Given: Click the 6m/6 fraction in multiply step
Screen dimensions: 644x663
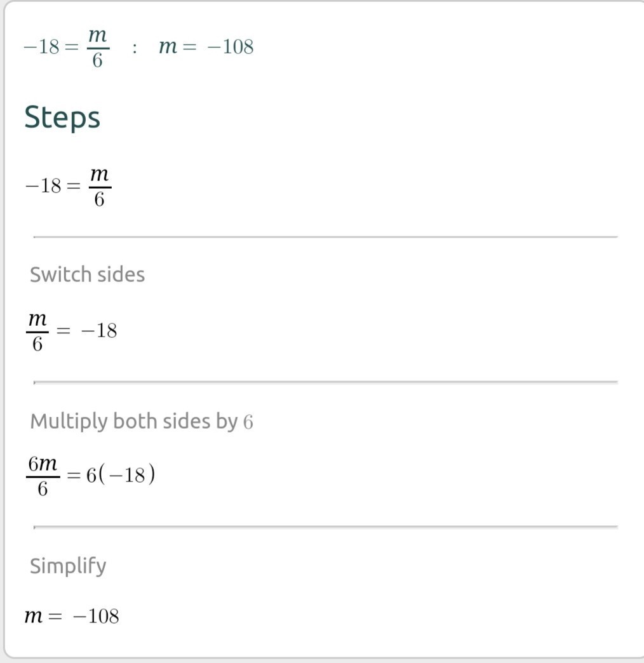Looking at the screenshot, I should click(x=43, y=476).
